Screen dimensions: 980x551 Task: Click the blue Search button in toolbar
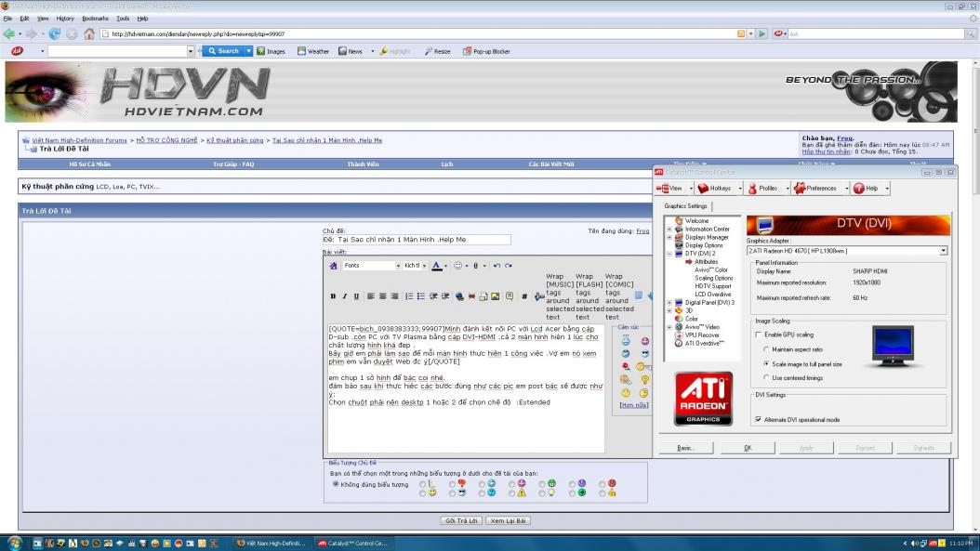223,51
